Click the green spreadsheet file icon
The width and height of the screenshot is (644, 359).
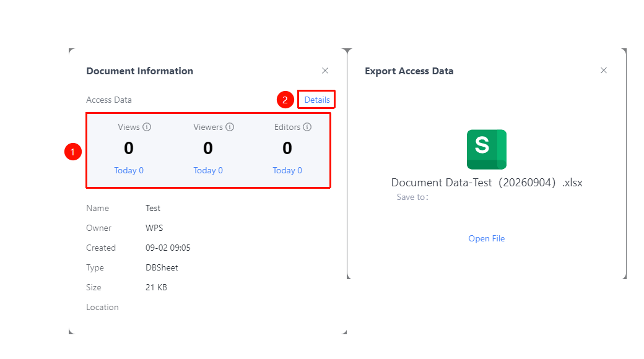(x=487, y=150)
